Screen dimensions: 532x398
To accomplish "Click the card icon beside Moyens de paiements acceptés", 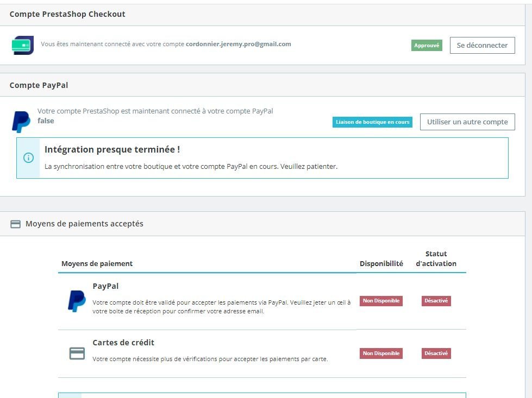I will [15, 224].
